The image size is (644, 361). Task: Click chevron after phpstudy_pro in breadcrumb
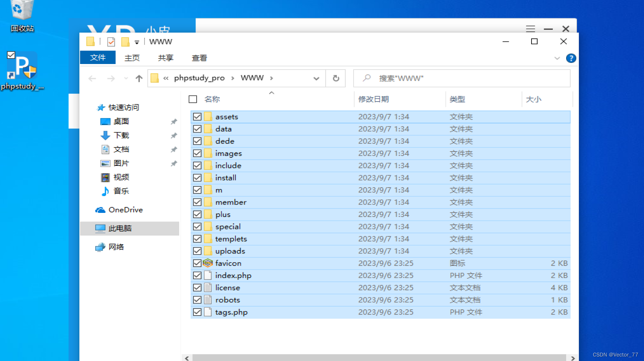point(232,78)
